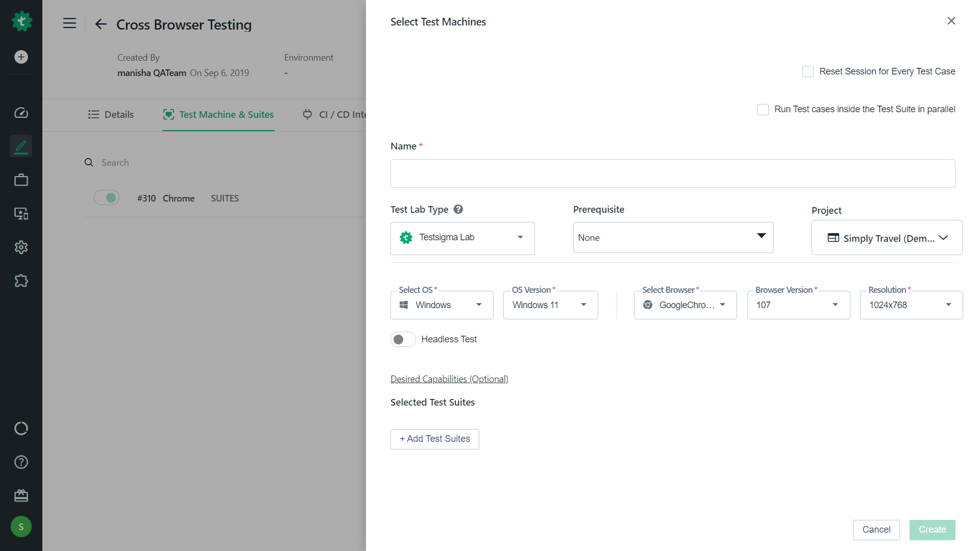Expand Desired Capabilities (Optional) link

tap(449, 379)
